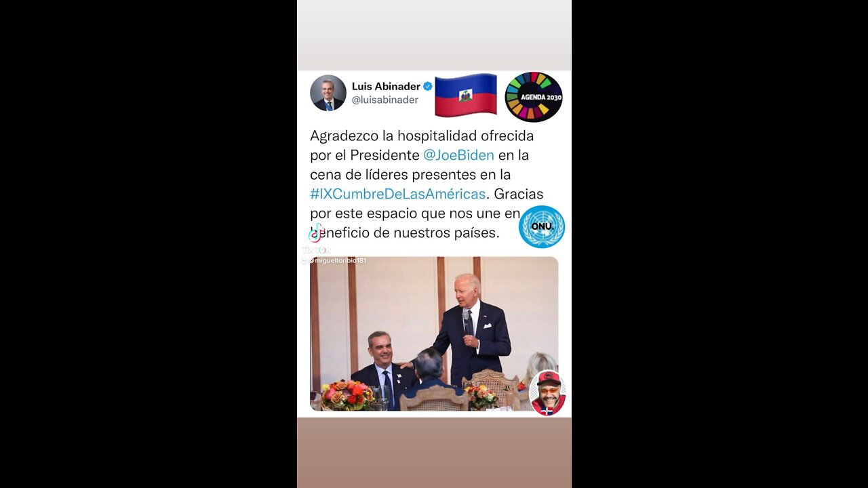Open the #IXCumbreDeLasAméricas hashtag

tap(398, 194)
